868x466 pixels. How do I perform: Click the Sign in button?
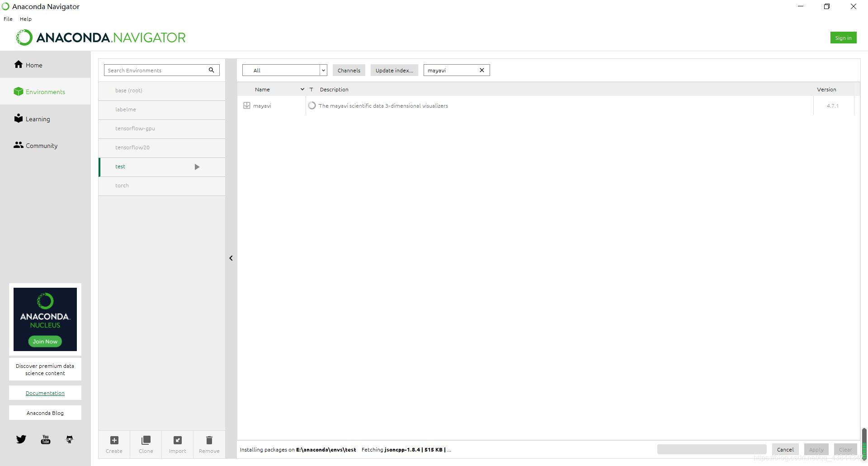(x=843, y=38)
